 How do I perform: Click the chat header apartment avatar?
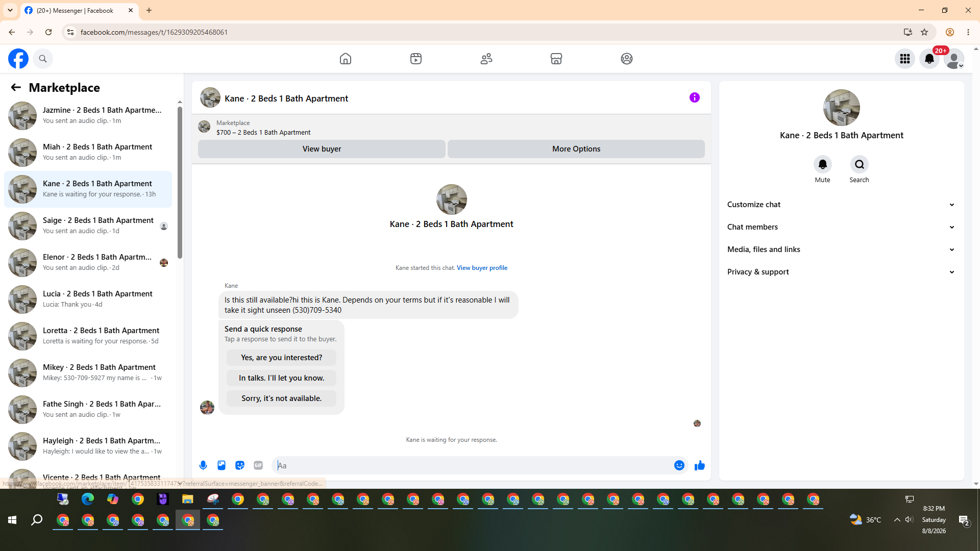click(210, 97)
